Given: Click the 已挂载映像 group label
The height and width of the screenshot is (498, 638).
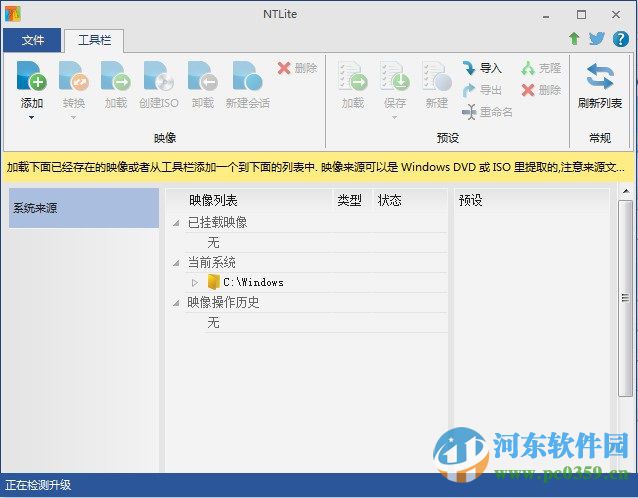Looking at the screenshot, I should coord(217,223).
